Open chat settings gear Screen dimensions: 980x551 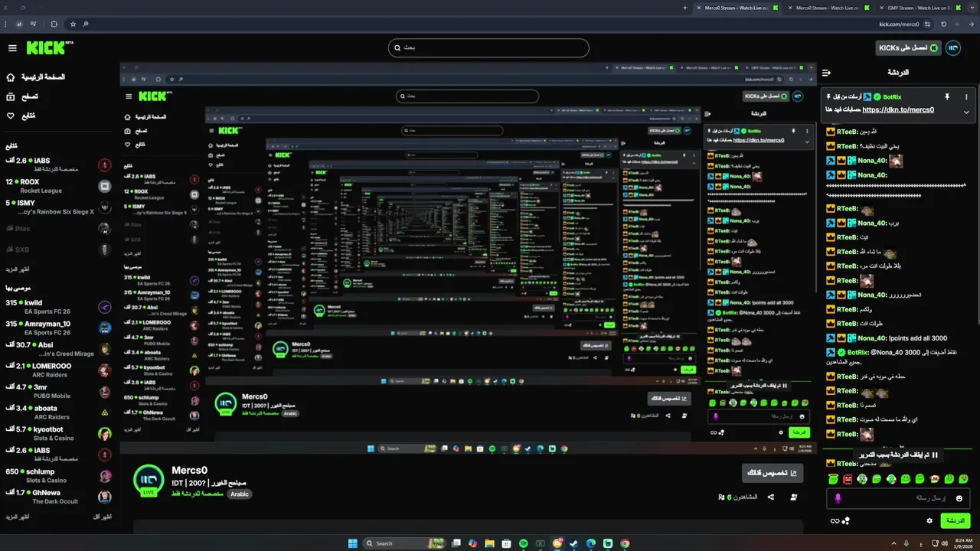pos(929,520)
